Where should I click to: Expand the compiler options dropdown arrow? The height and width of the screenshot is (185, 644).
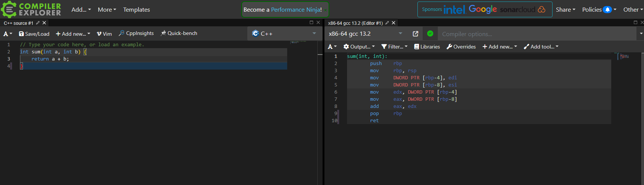coord(641,34)
